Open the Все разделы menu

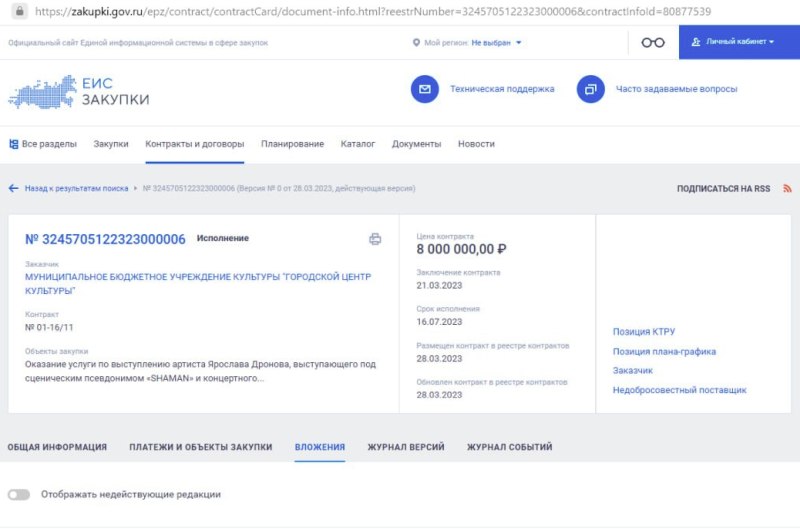click(x=43, y=144)
